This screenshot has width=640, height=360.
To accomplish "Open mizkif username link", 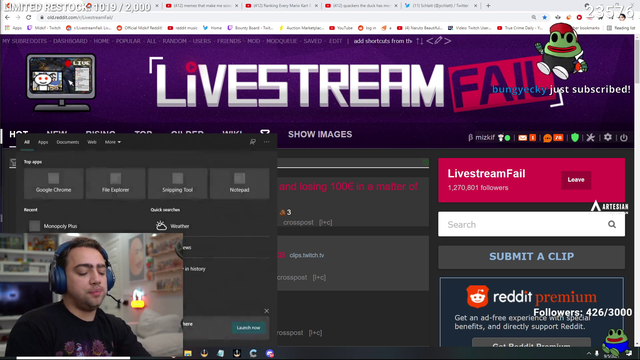I will pyautogui.click(x=484, y=138).
